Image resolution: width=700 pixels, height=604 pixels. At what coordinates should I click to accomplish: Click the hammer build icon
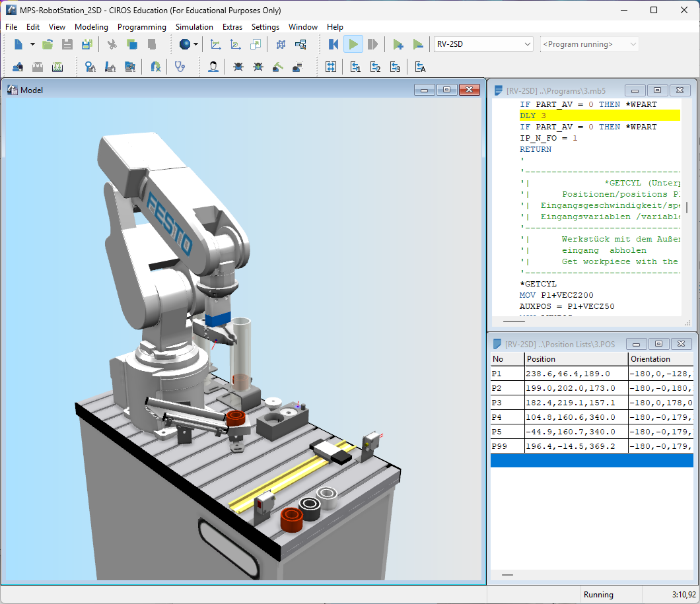point(277,67)
